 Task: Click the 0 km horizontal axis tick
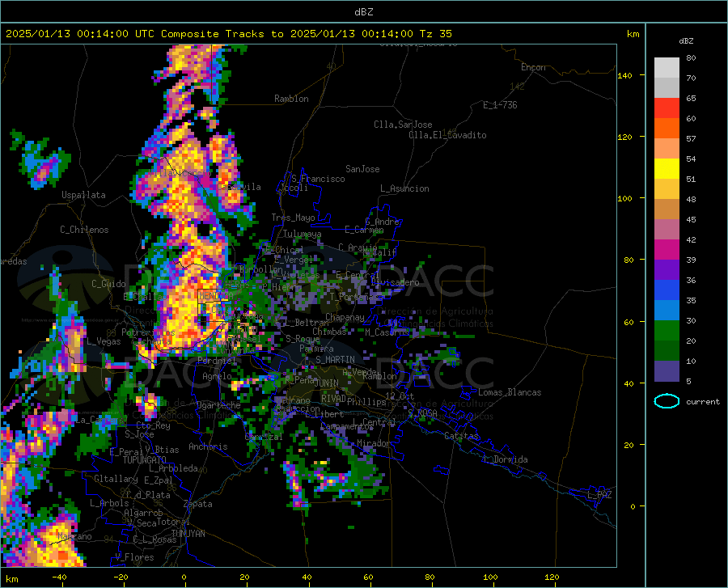coord(184,577)
